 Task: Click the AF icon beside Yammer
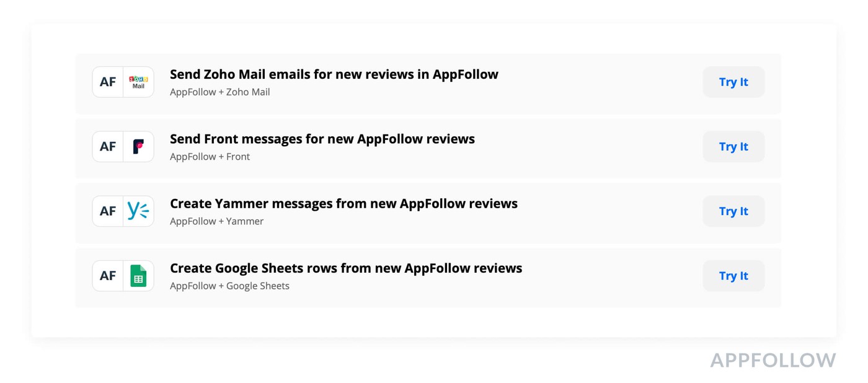pyautogui.click(x=108, y=211)
